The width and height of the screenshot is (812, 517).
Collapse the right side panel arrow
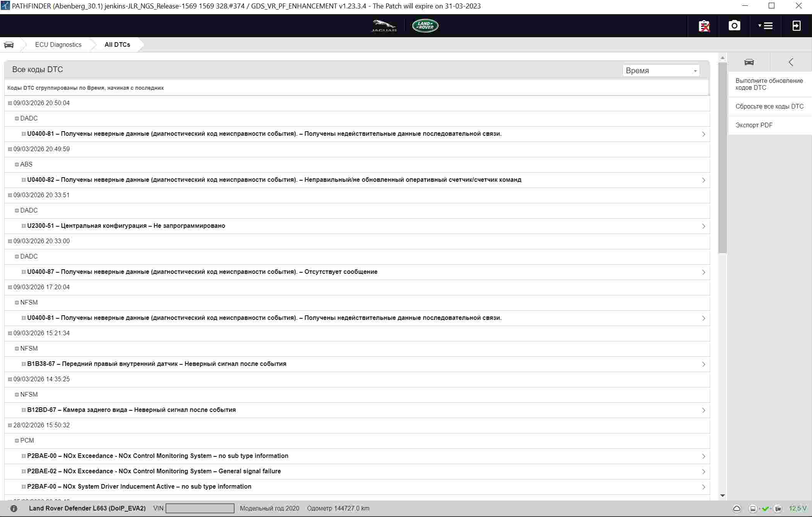click(791, 62)
